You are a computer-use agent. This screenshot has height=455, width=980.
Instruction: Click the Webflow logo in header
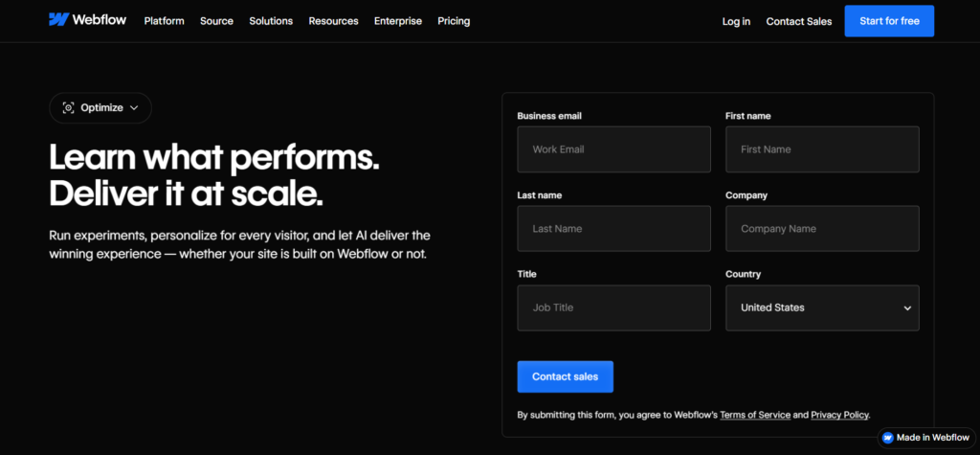click(87, 20)
